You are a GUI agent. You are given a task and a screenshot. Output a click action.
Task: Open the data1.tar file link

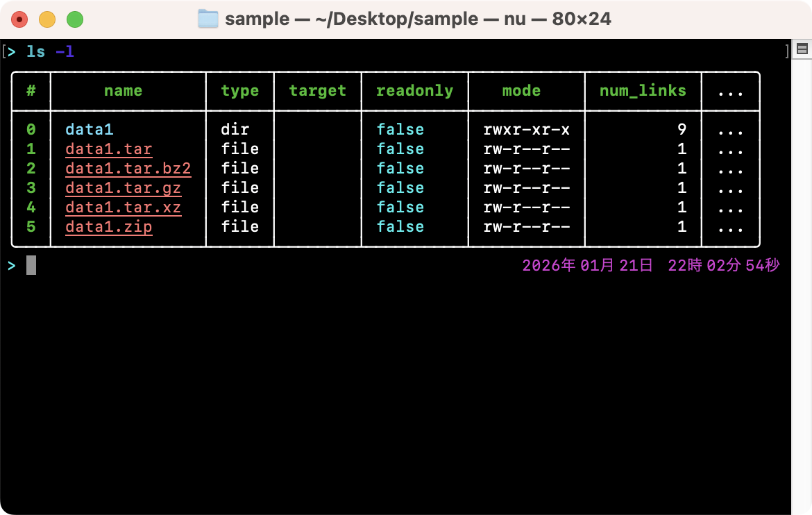(x=108, y=149)
